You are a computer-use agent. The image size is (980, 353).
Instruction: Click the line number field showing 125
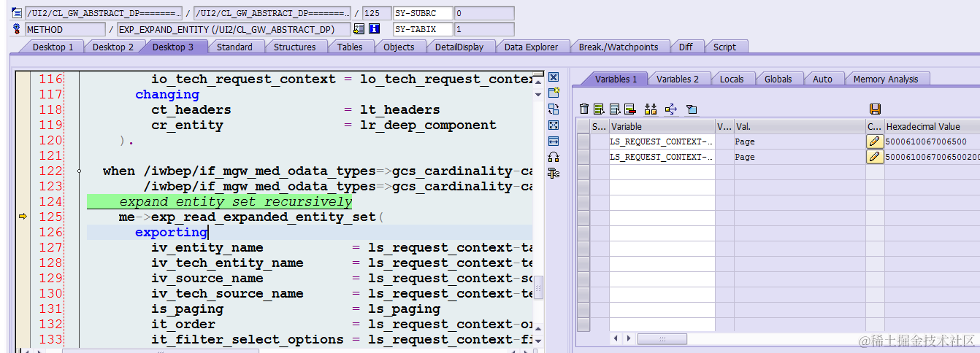click(x=377, y=13)
